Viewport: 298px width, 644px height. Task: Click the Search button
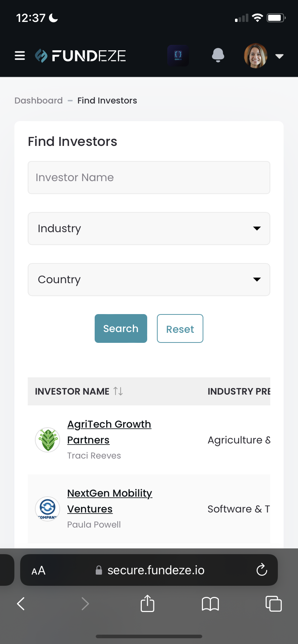pyautogui.click(x=121, y=328)
